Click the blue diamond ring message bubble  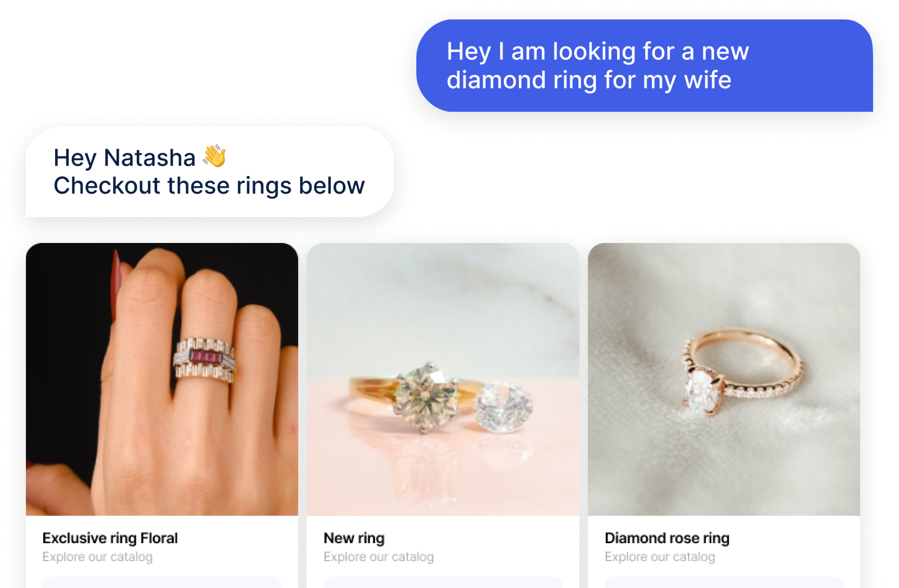(x=645, y=66)
